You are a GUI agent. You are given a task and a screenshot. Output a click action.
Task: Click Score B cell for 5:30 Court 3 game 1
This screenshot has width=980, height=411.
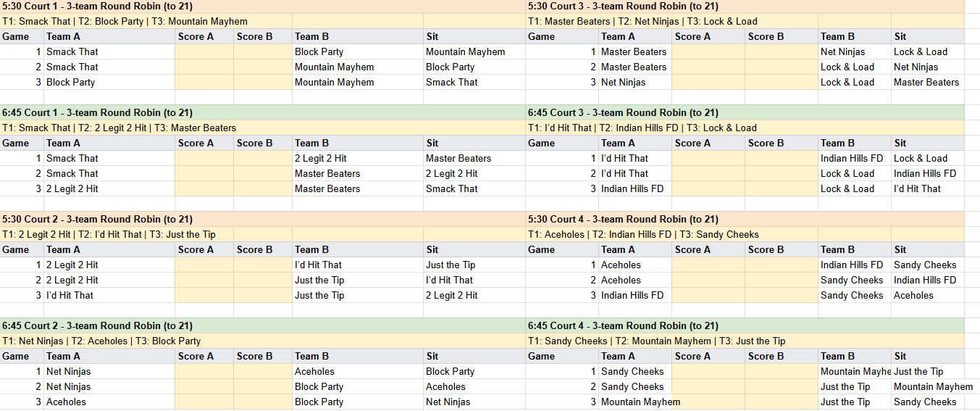[x=781, y=51]
